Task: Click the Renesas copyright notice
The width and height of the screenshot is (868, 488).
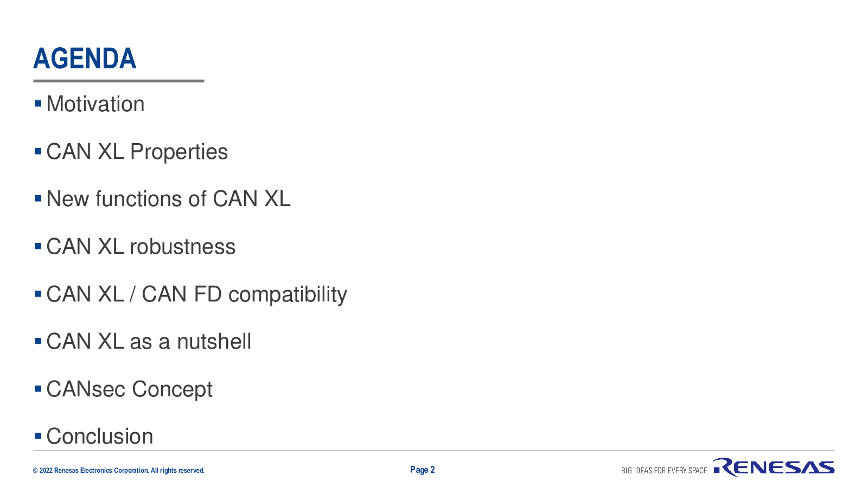Action: pyautogui.click(x=119, y=471)
